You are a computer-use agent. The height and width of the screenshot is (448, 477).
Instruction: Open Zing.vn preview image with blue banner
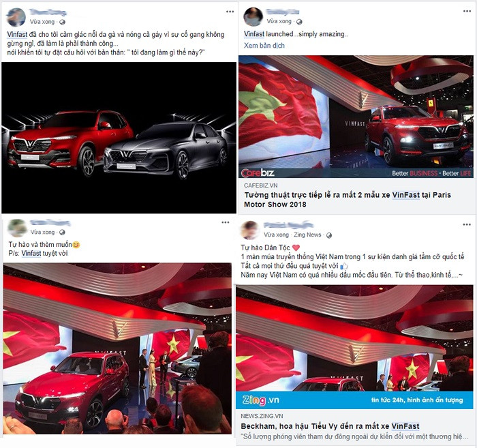(x=354, y=347)
